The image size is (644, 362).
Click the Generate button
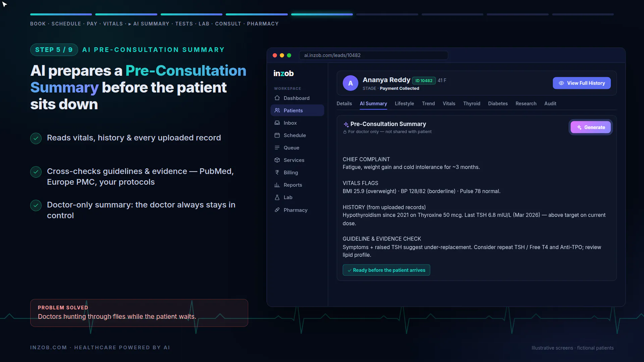point(591,127)
